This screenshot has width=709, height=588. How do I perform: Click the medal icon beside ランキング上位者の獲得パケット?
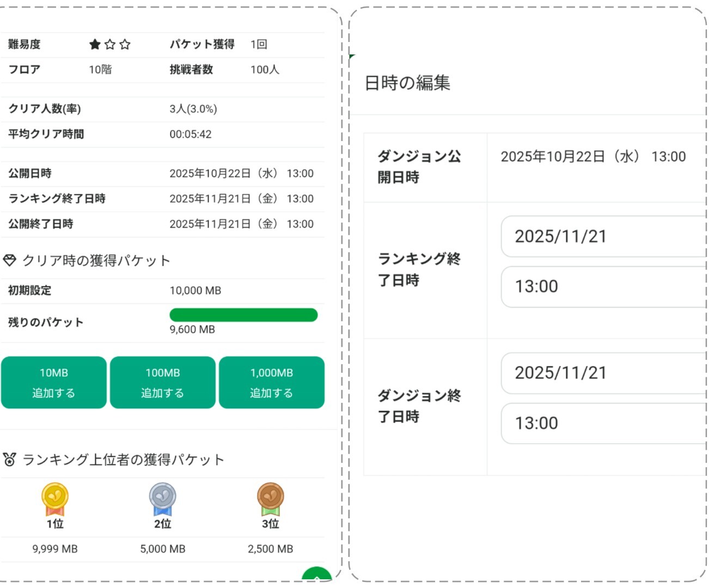(9, 460)
